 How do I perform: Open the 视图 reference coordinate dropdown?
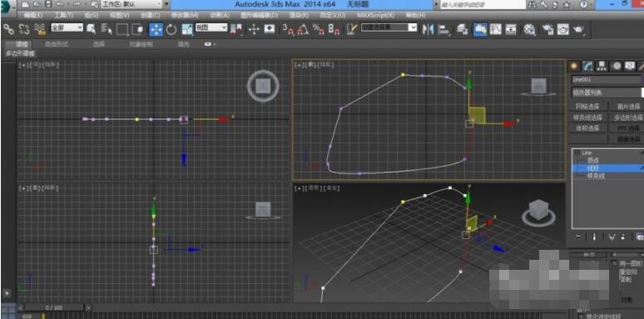pyautogui.click(x=211, y=27)
